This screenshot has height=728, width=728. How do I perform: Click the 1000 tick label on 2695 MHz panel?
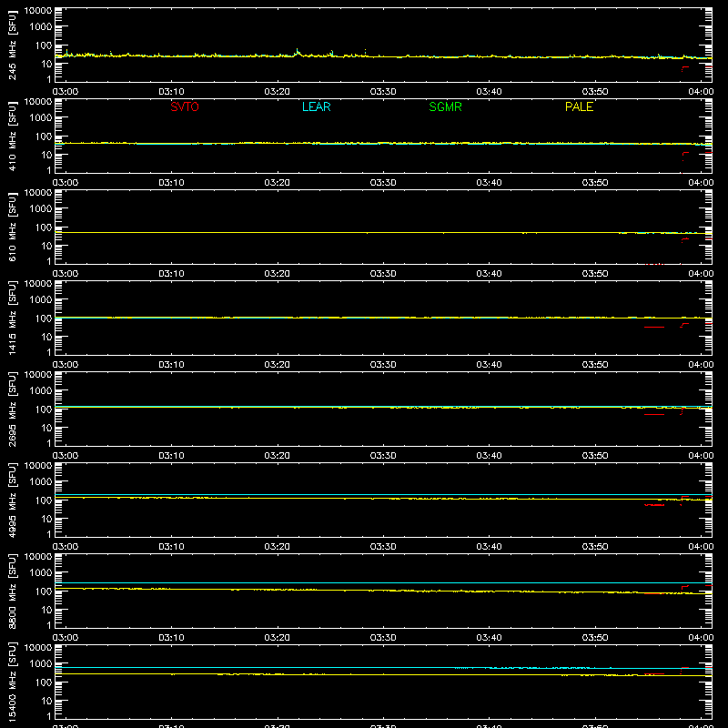pyautogui.click(x=41, y=391)
